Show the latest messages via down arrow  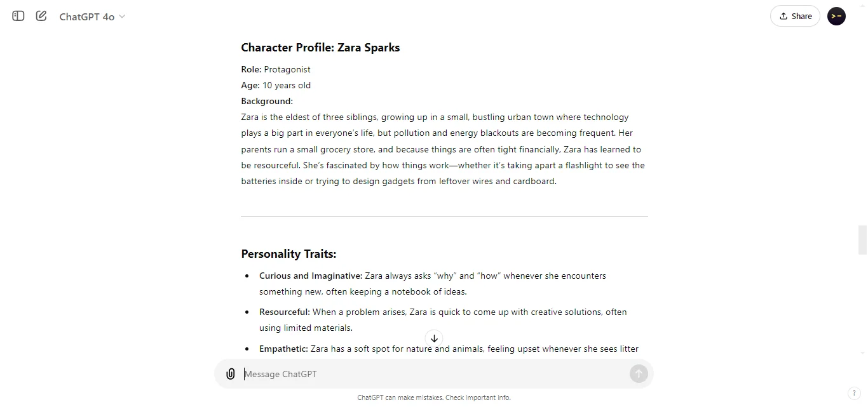[434, 338]
